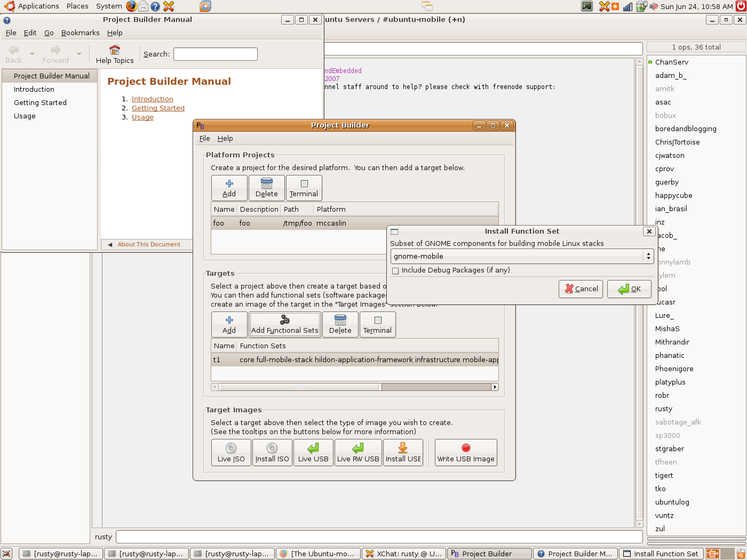This screenshot has height=560, width=747.
Task: Click About This Document link
Action: click(149, 244)
